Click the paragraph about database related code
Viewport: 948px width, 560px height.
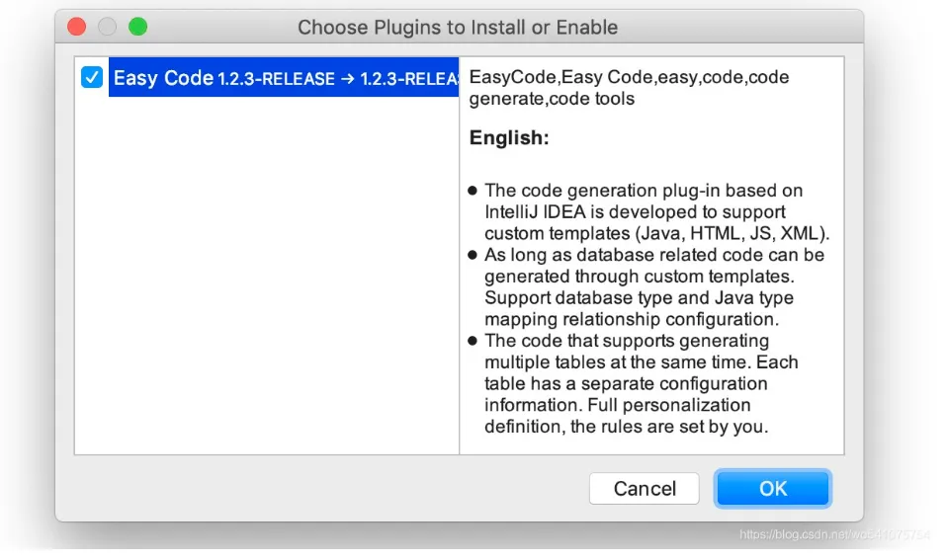coord(652,286)
